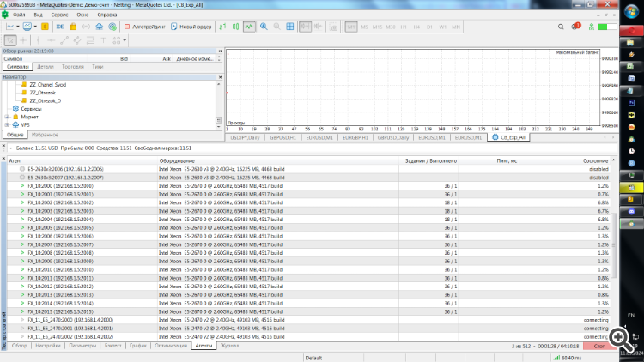The height and width of the screenshot is (362, 644).
Task: Zoom out on the chart
Action: click(276, 27)
